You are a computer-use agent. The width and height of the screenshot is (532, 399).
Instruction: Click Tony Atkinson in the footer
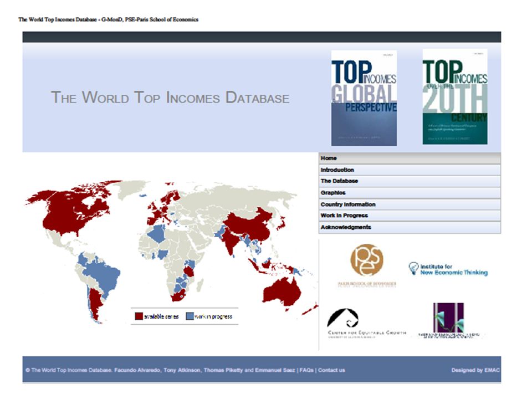[182, 370]
